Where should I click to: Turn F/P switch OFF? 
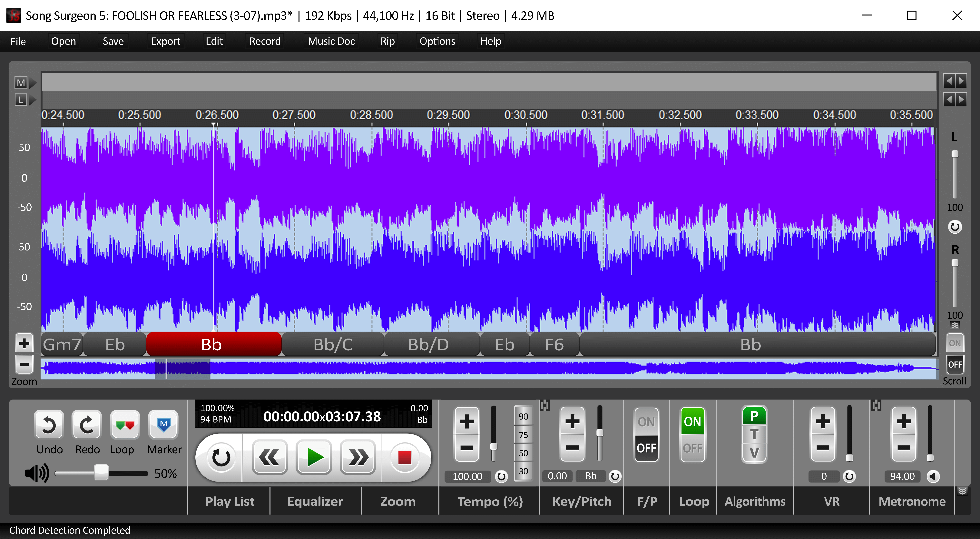point(646,448)
